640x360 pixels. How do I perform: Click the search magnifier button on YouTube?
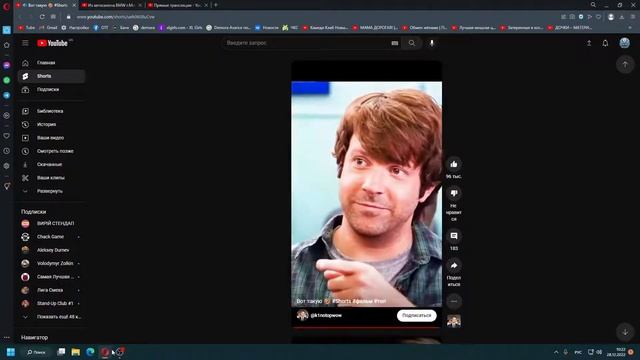pos(411,43)
